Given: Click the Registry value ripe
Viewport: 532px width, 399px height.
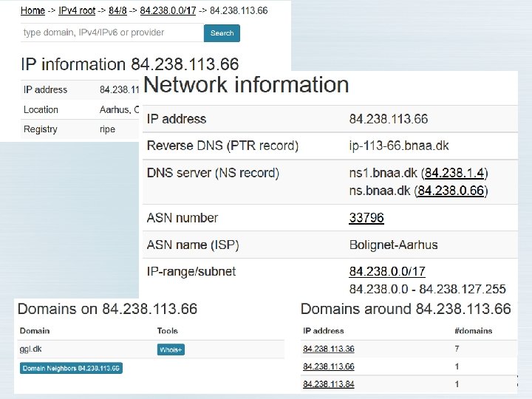Looking at the screenshot, I should point(108,129).
